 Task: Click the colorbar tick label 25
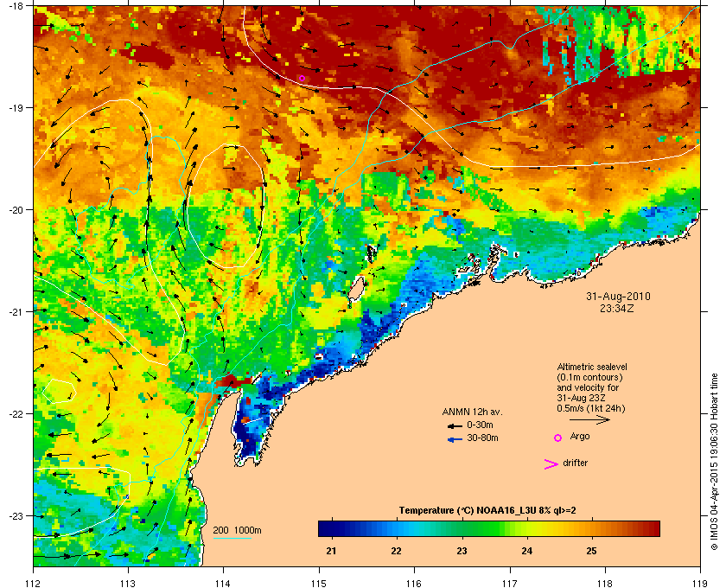click(x=592, y=551)
